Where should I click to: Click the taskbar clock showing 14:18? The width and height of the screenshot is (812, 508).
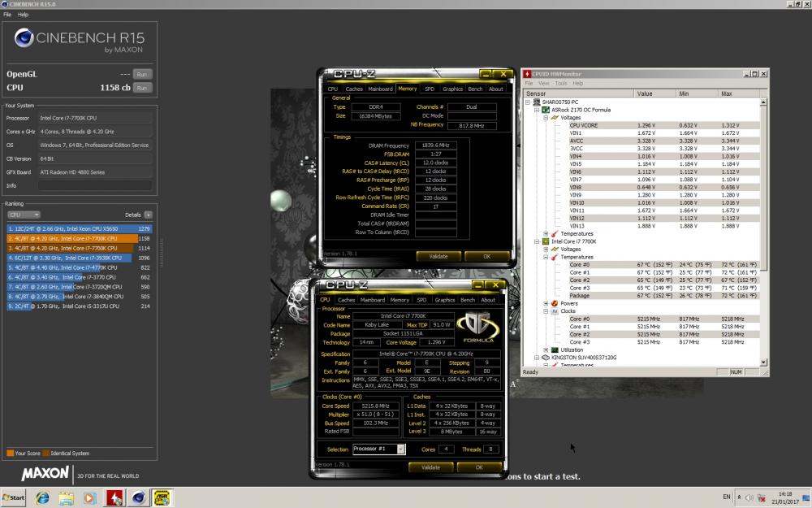click(x=785, y=494)
